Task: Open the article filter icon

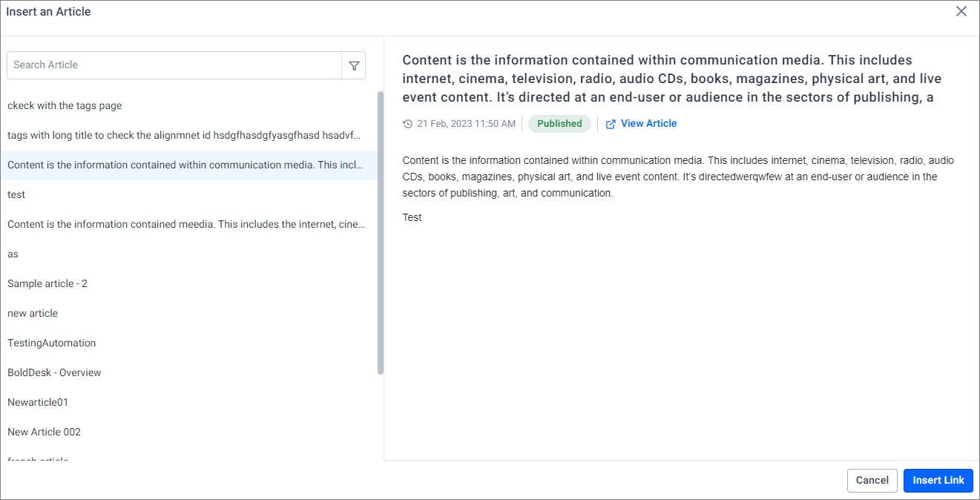Action: click(x=354, y=65)
